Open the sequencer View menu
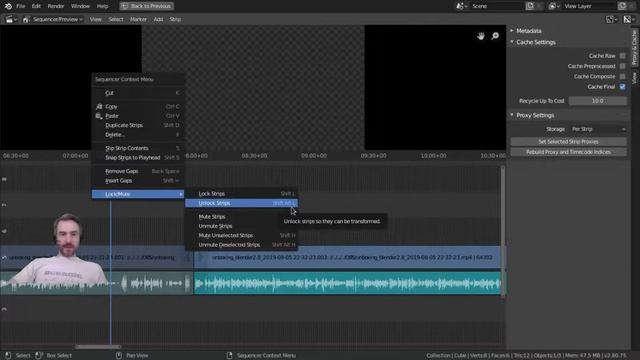The height and width of the screenshot is (360, 640). pos(96,19)
